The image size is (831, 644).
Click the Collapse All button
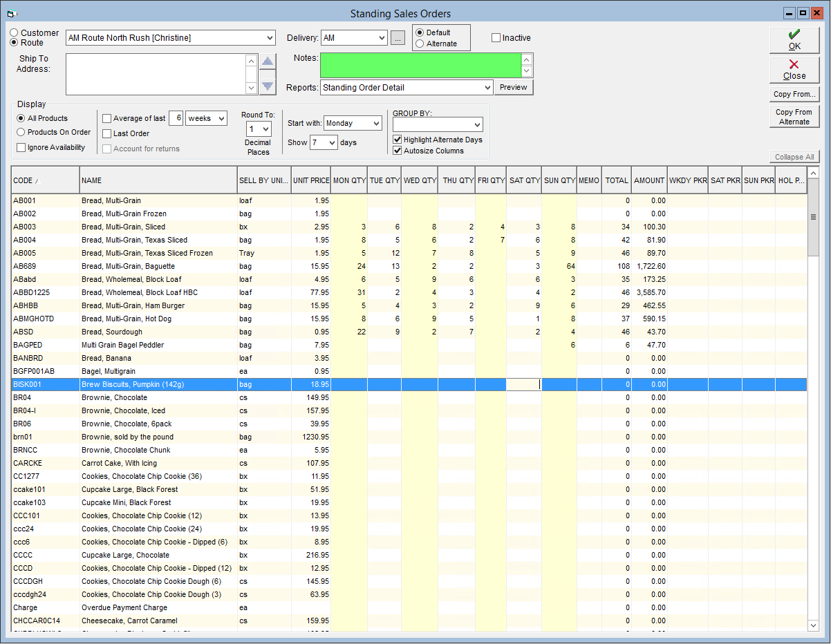click(794, 157)
